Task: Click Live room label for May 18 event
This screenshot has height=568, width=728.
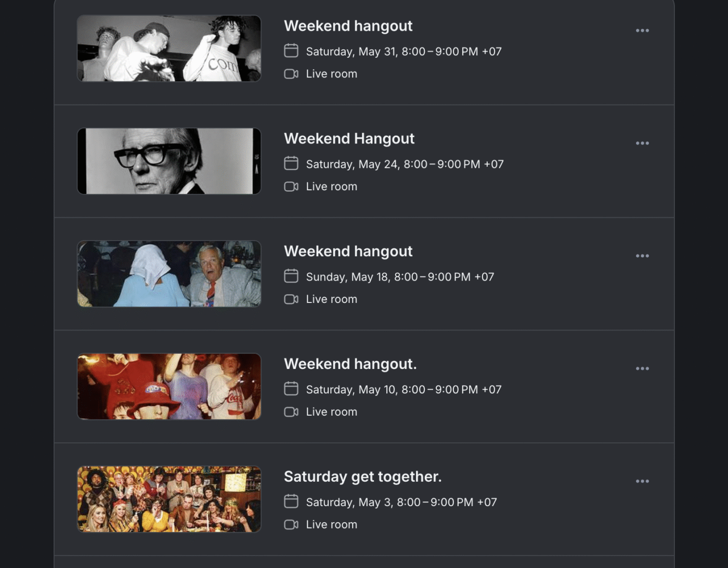Action: (x=331, y=299)
